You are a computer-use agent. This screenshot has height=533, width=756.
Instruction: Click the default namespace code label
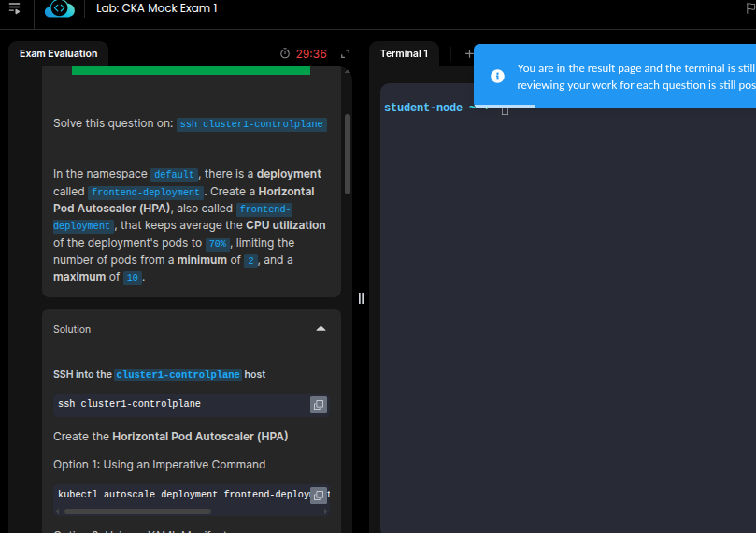click(x=174, y=174)
